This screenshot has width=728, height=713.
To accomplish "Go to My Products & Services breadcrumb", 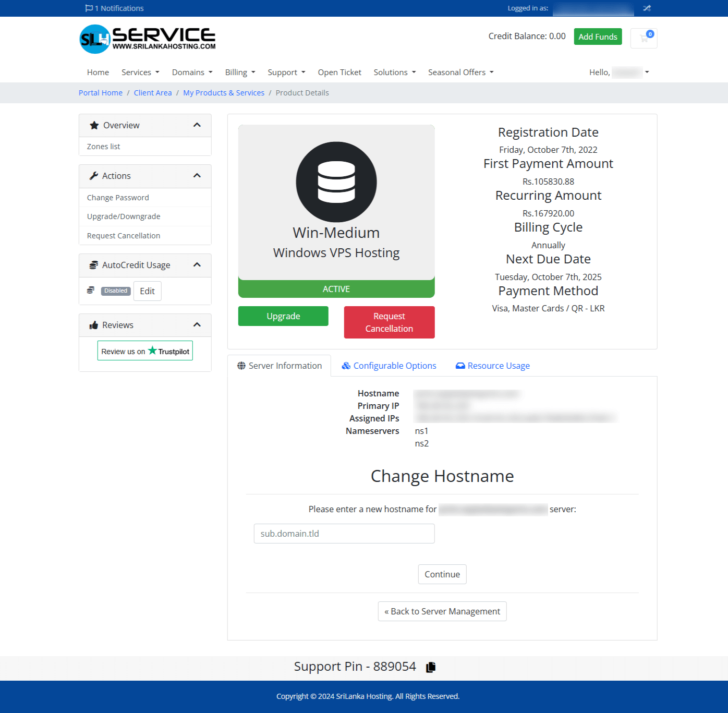I will point(224,93).
